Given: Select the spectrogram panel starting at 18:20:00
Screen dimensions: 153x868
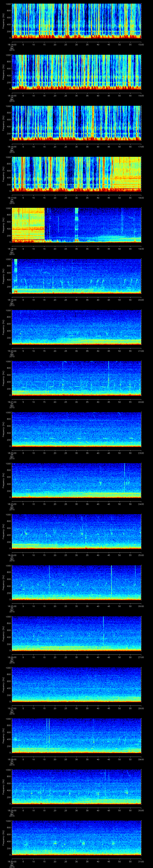Looking at the screenshot, I should click(x=77, y=327).
